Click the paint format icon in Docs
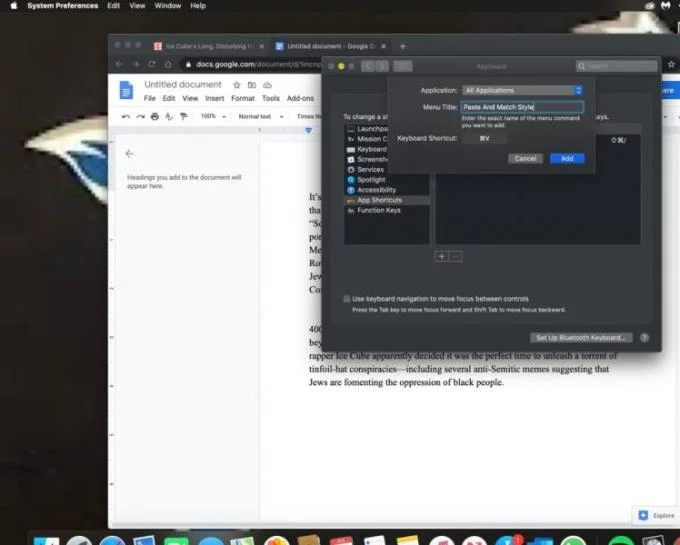The image size is (680, 545). [x=184, y=116]
